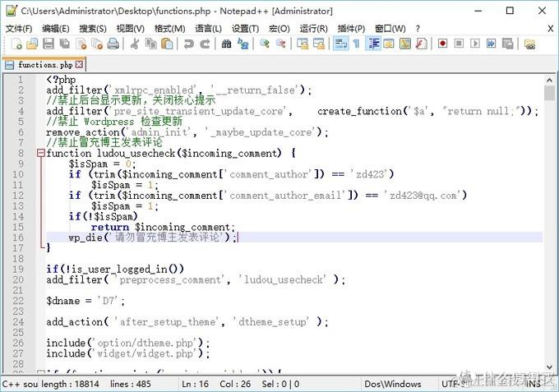Open the 编辑(E) menu

(56, 29)
